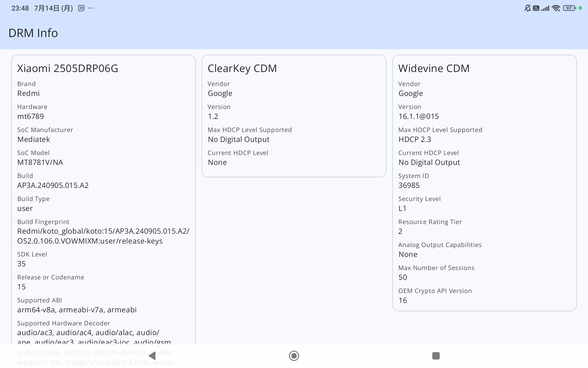Image resolution: width=588 pixels, height=368 pixels.
Task: Tap the Security Level value L1
Action: (x=402, y=208)
